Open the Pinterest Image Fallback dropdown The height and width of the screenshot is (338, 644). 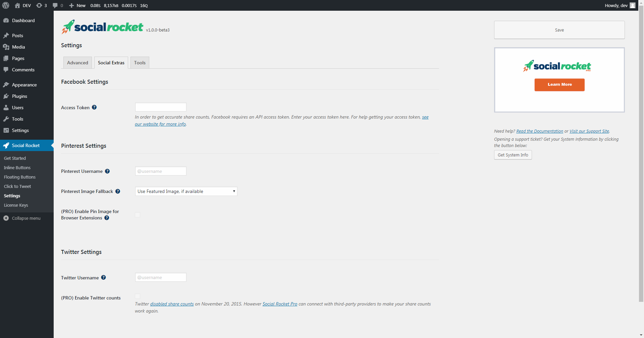[186, 191]
